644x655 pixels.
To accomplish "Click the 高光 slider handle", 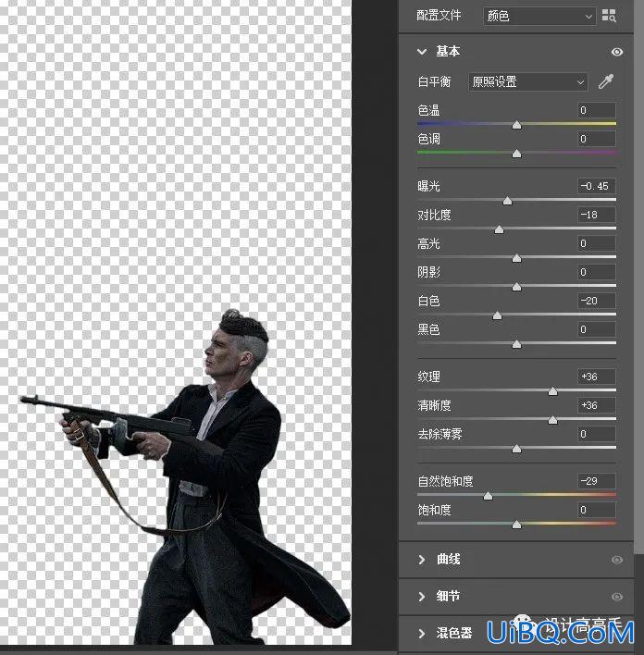I will click(516, 258).
